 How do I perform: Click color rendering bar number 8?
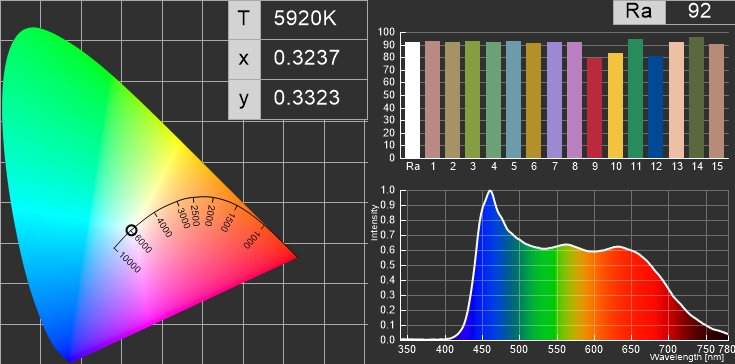pos(575,100)
